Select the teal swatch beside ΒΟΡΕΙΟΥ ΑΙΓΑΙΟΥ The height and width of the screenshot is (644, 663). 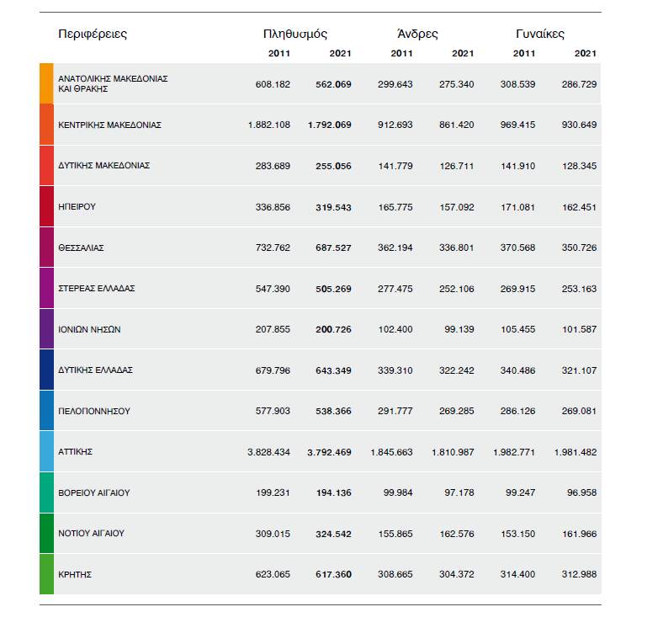pyautogui.click(x=46, y=492)
